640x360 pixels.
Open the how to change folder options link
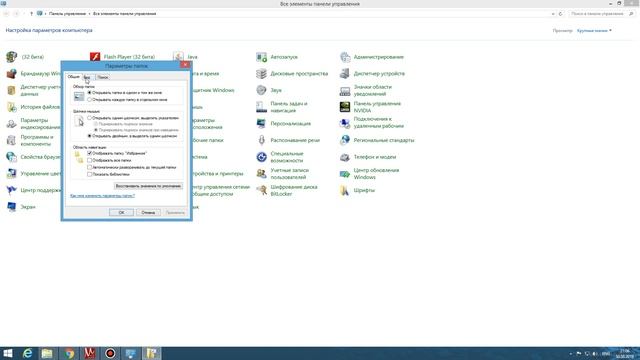(x=102, y=196)
